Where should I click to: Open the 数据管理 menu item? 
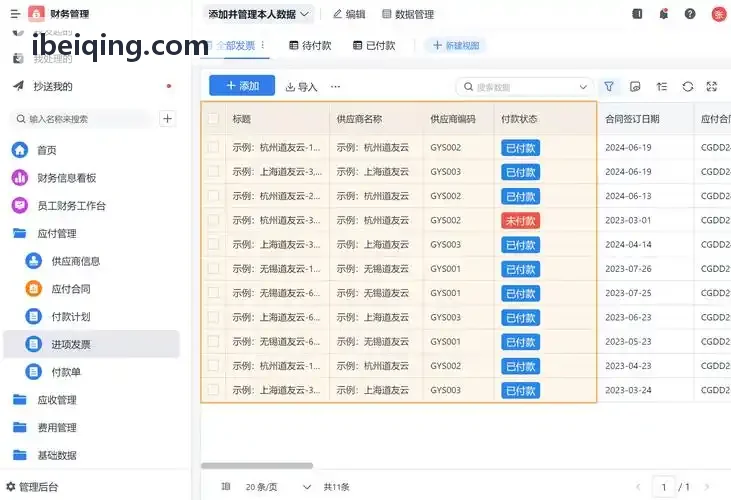(408, 14)
